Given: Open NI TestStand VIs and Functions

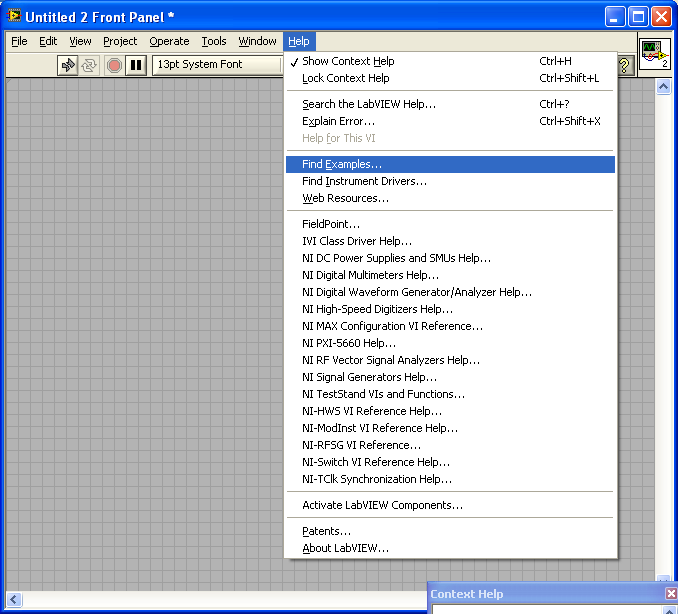Looking at the screenshot, I should click(x=450, y=394).
